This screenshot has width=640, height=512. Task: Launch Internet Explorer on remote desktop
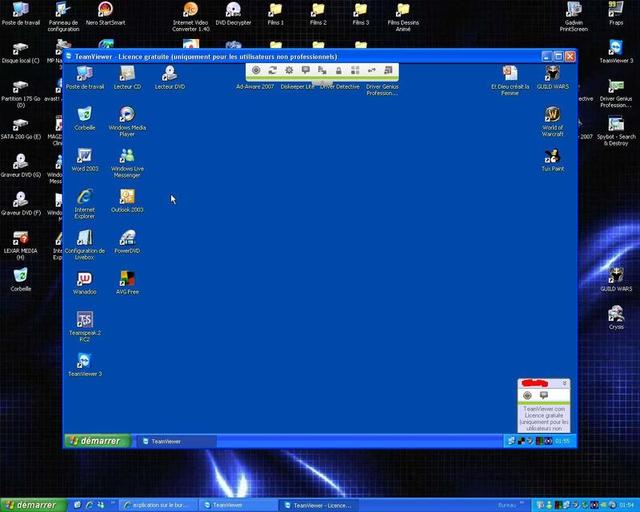tap(85, 204)
